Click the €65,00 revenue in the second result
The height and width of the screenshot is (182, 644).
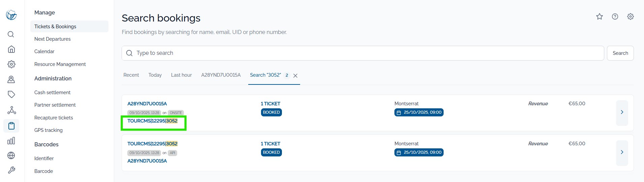coord(577,144)
